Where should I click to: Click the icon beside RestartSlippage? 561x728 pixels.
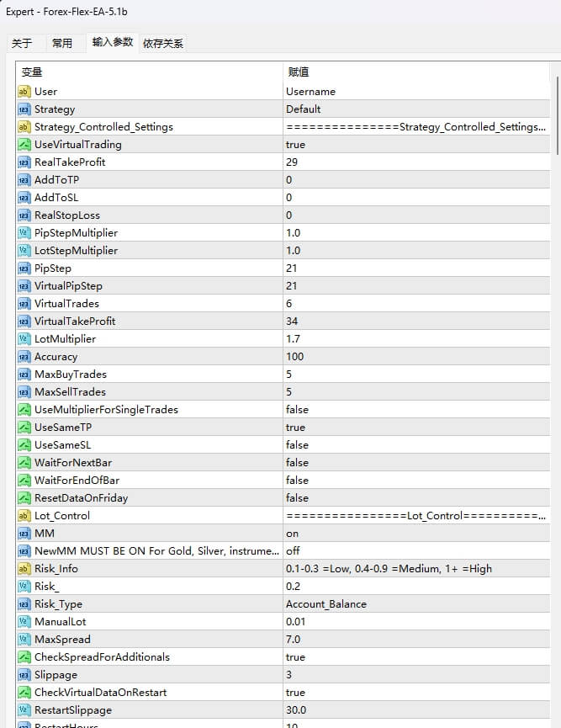[x=24, y=709]
